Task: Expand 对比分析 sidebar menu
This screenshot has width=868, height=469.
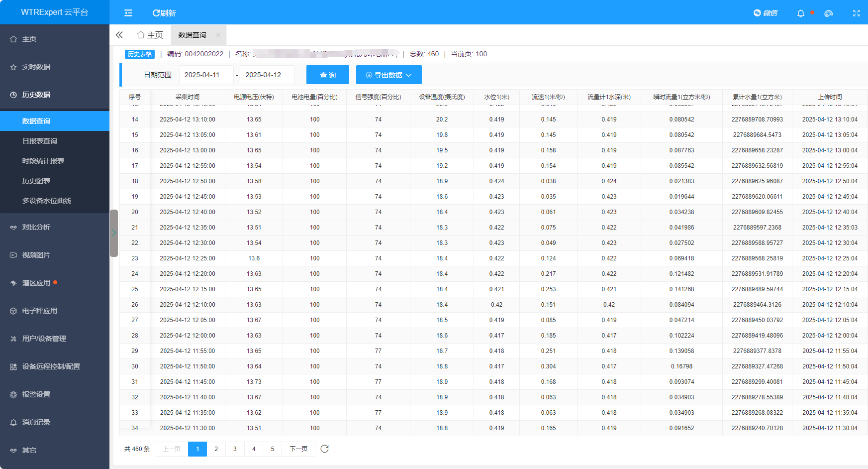Action: coord(55,227)
